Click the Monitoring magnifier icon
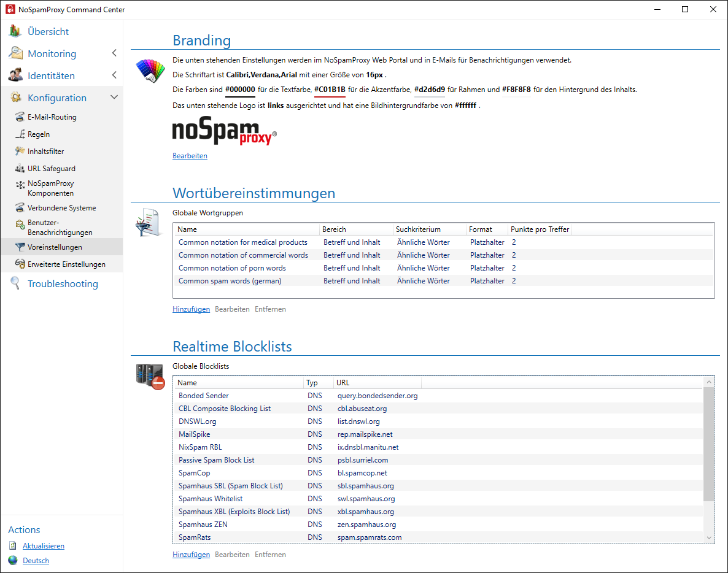 coord(15,53)
